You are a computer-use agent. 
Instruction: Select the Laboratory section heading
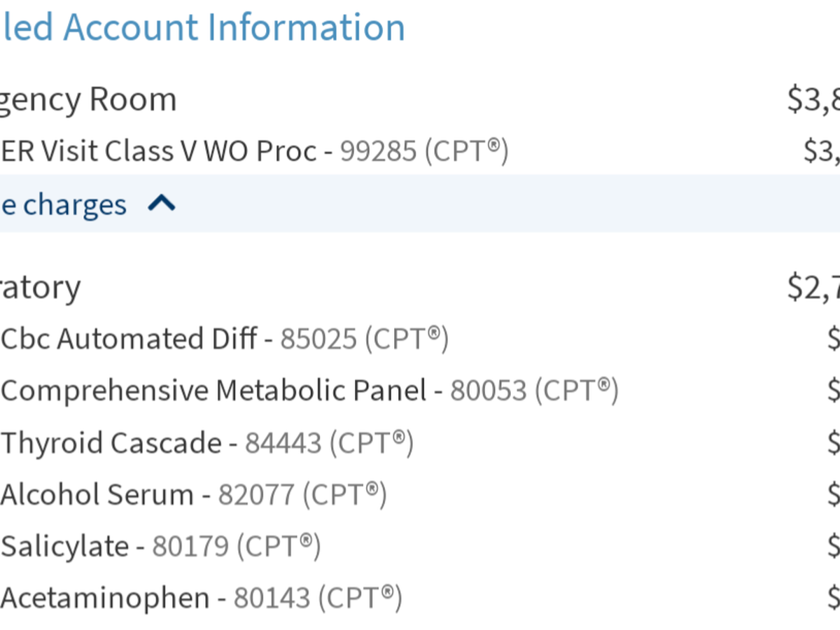[x=40, y=287]
